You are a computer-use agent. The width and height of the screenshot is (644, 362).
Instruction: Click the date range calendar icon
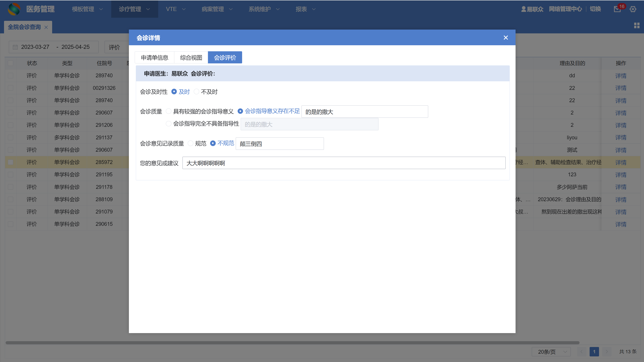pos(15,47)
